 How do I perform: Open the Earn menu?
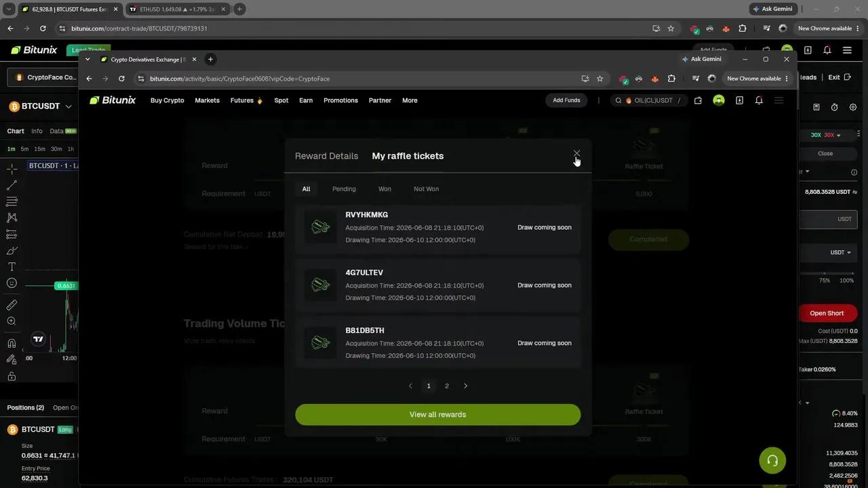pyautogui.click(x=306, y=100)
